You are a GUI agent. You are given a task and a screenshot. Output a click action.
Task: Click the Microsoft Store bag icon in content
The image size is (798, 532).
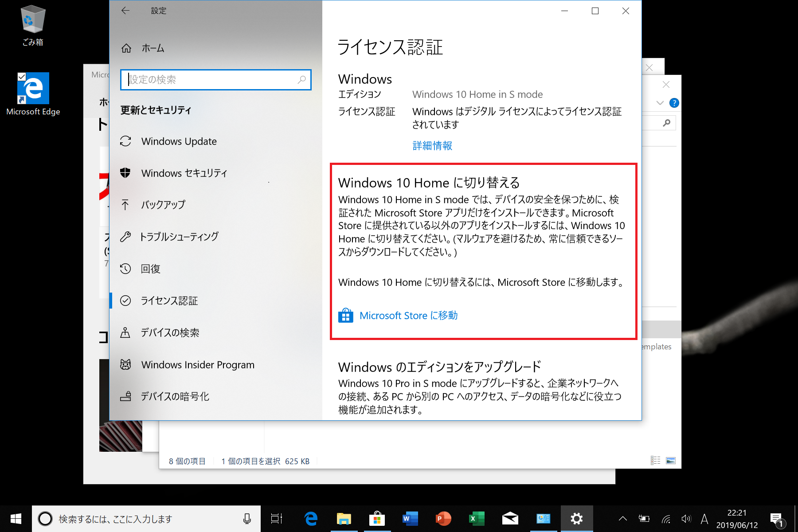click(346, 316)
